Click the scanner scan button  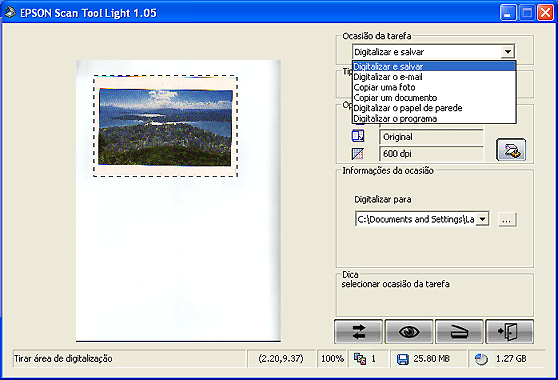coord(459,332)
